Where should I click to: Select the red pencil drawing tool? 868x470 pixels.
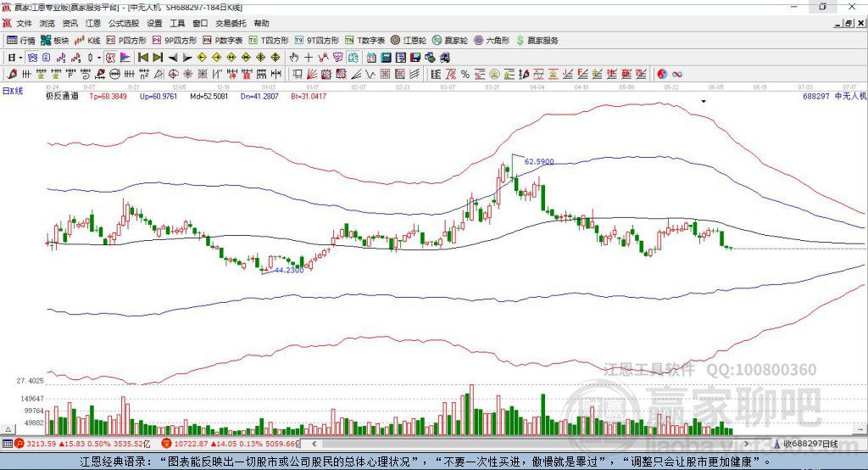click(x=12, y=74)
